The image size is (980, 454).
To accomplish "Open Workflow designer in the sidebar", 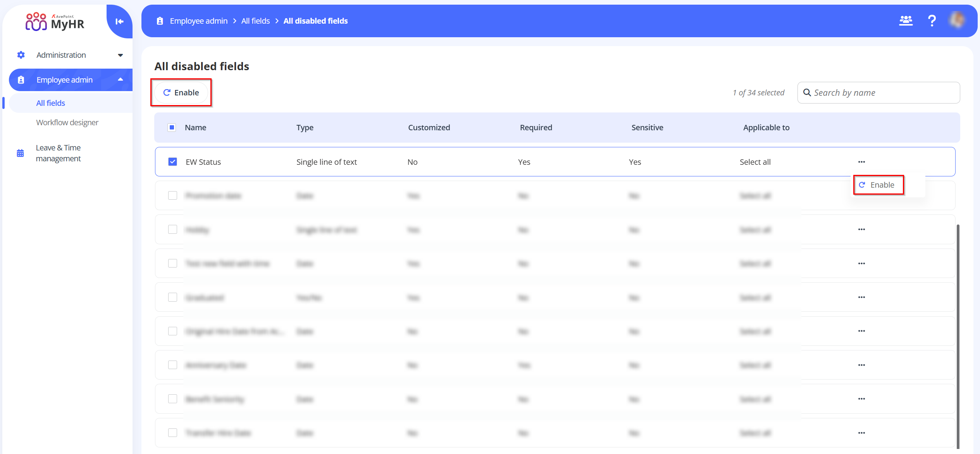I will [67, 122].
